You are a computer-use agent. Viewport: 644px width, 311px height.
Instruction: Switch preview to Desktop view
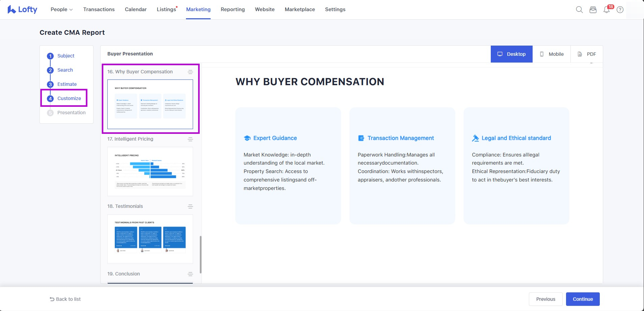511,54
